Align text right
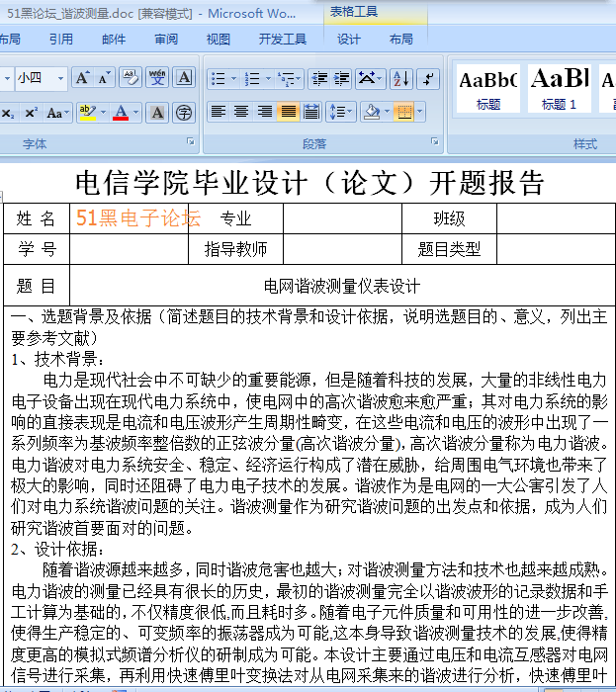Image resolution: width=616 pixels, height=692 pixels. coord(264,112)
